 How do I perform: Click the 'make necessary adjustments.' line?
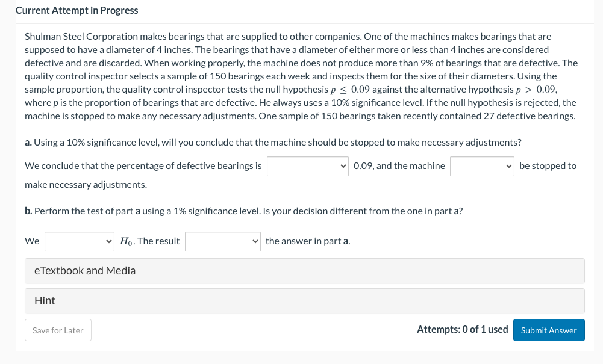click(86, 185)
